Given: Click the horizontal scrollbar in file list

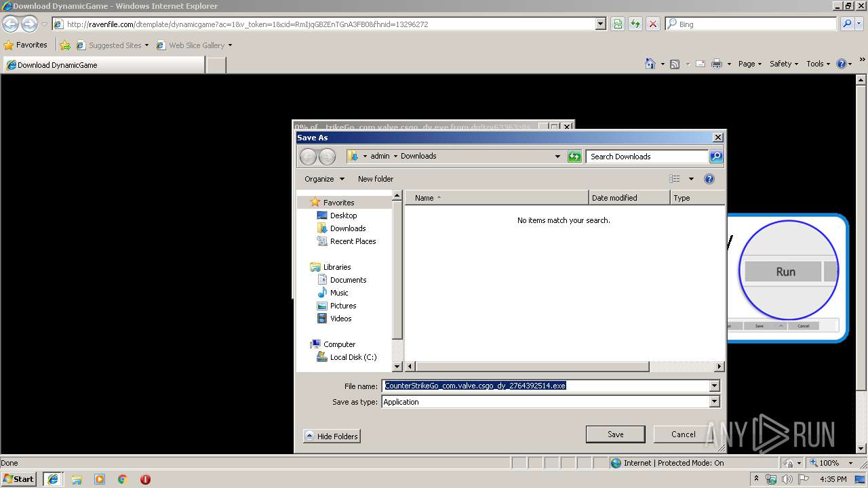Looking at the screenshot, I should click(532, 367).
